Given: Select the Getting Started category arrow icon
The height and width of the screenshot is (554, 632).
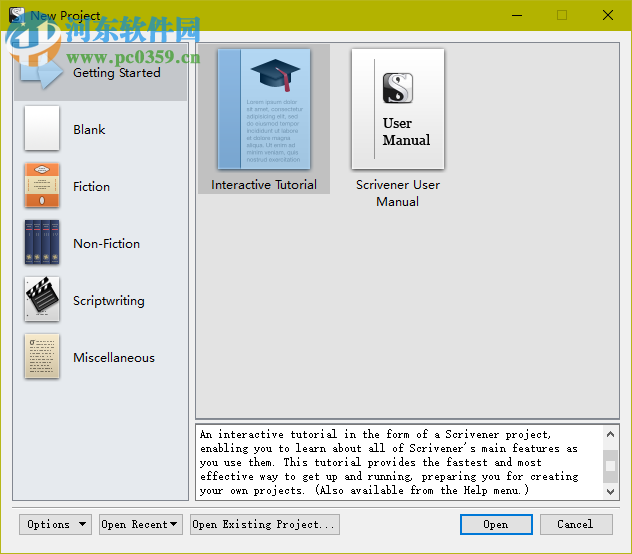Looking at the screenshot, I should [42, 73].
